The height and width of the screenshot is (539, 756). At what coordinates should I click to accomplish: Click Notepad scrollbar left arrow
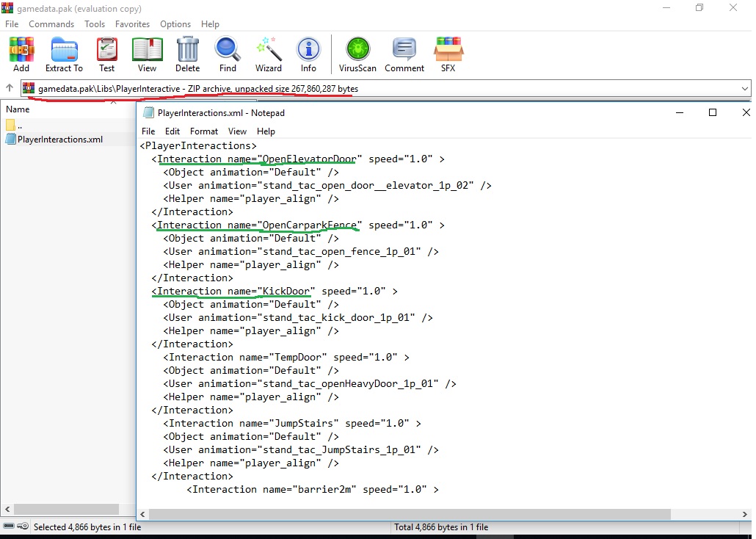(142, 514)
